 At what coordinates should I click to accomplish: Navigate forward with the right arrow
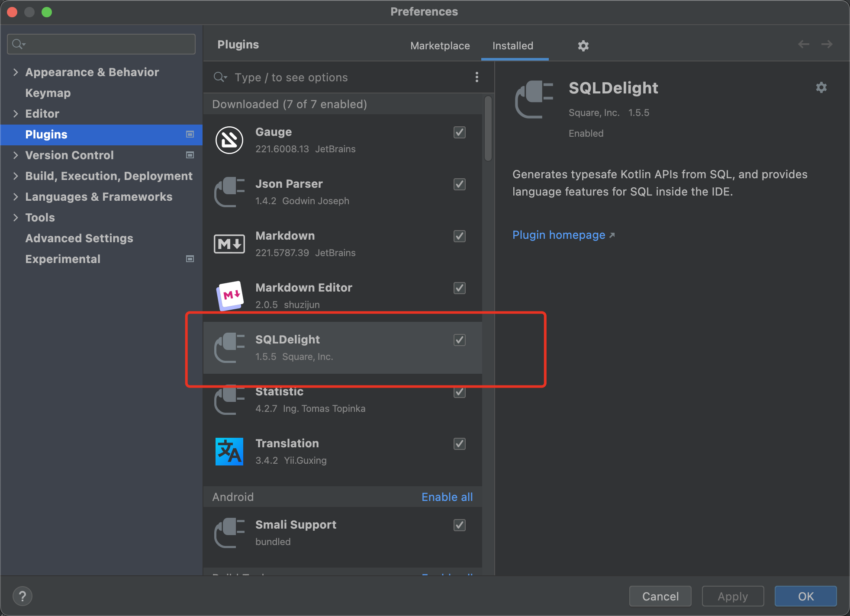point(827,44)
